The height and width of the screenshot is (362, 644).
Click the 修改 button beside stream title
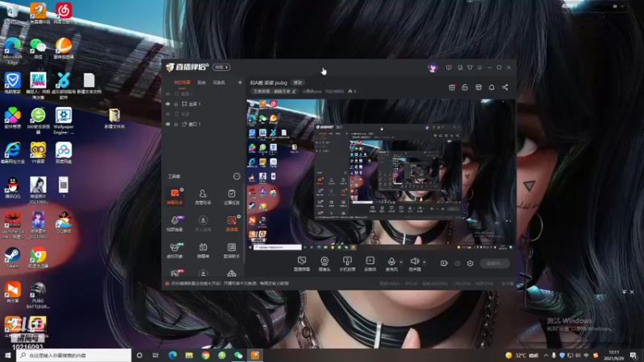click(298, 83)
